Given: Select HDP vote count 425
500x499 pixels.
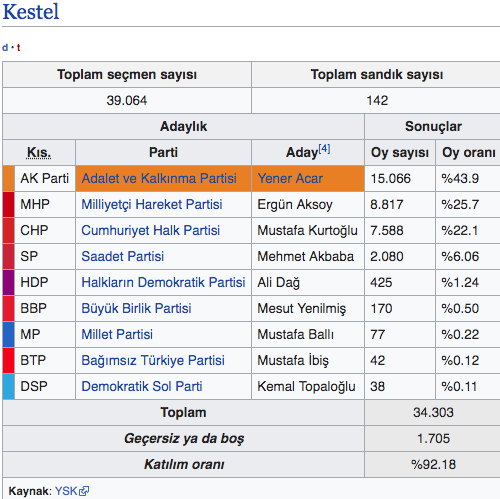Looking at the screenshot, I should (x=381, y=282).
